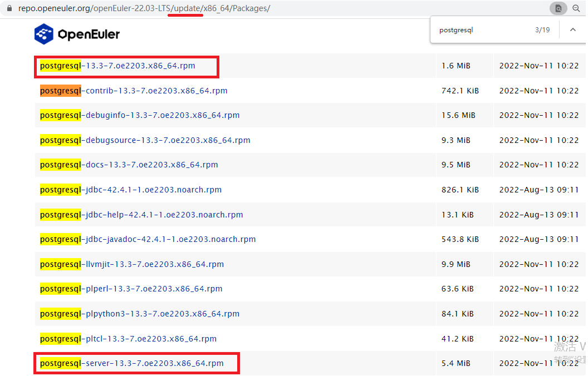588x376 pixels.
Task: Open postgresql-13.3-7.oe2203.x86_64.rpm
Action: tap(117, 65)
